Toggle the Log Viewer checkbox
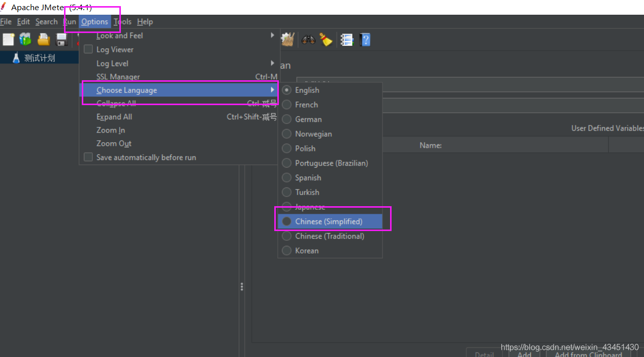The width and height of the screenshot is (644, 357). (88, 49)
